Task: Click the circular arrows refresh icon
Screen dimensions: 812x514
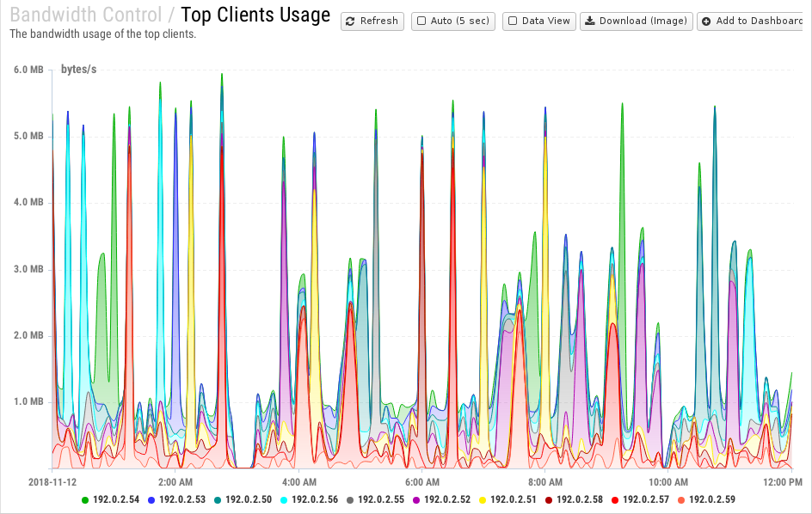Action: coord(350,21)
